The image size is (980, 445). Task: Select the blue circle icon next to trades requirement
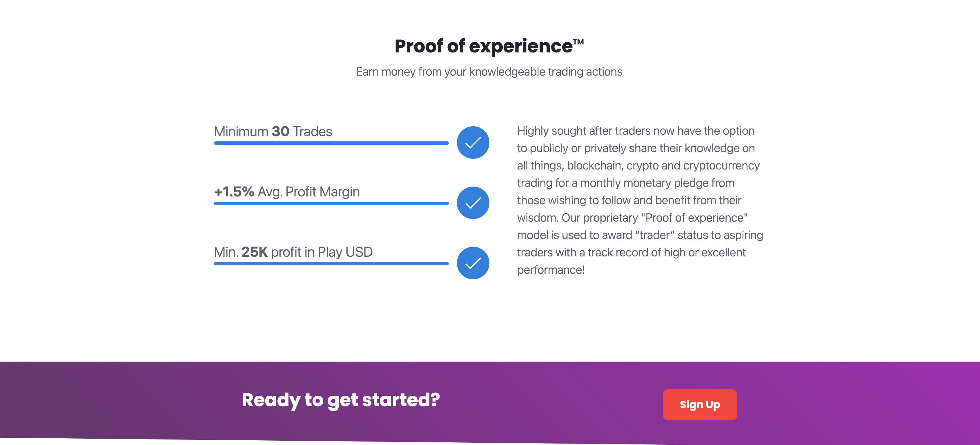tap(473, 143)
